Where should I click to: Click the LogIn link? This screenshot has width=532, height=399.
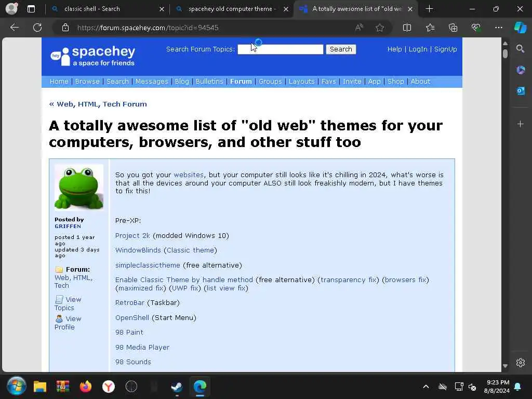[x=418, y=49]
